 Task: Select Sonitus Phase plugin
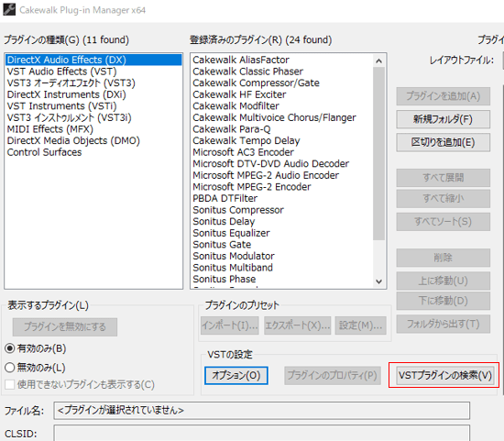coord(282,280)
